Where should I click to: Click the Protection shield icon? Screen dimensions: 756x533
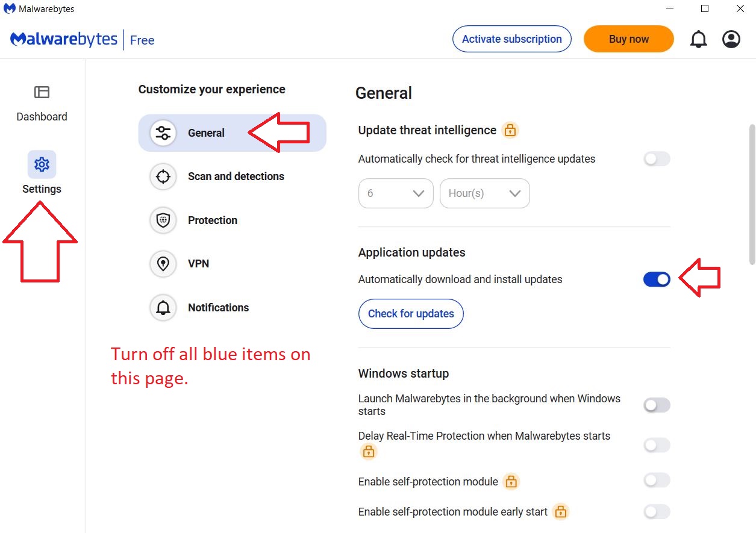coord(163,220)
